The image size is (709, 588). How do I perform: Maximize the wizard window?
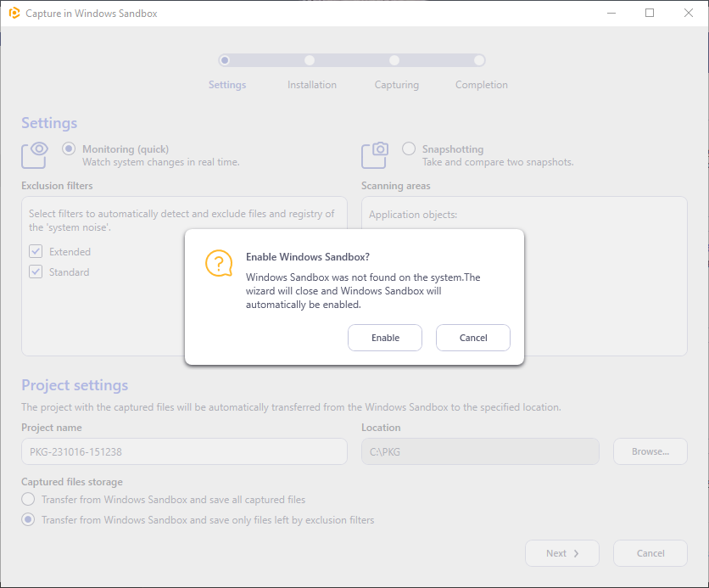click(x=650, y=13)
